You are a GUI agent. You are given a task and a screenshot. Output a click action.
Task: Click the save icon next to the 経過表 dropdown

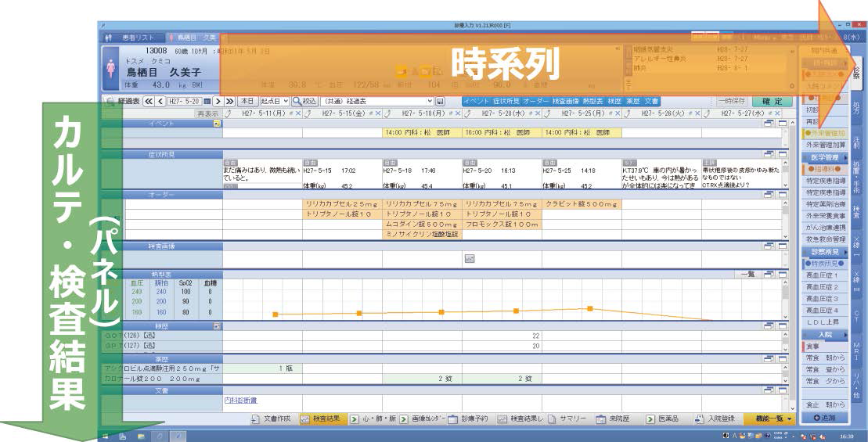[441, 101]
